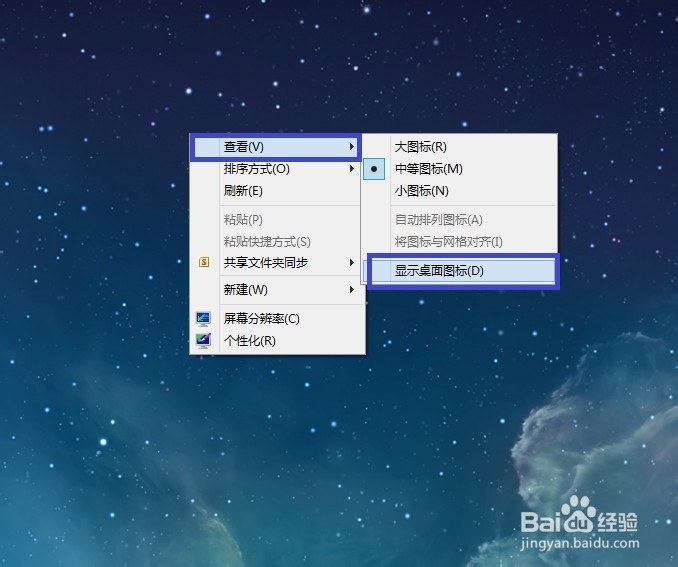Image resolution: width=678 pixels, height=567 pixels.
Task: Open 排序方式(O) sort options
Action: pyautogui.click(x=275, y=169)
